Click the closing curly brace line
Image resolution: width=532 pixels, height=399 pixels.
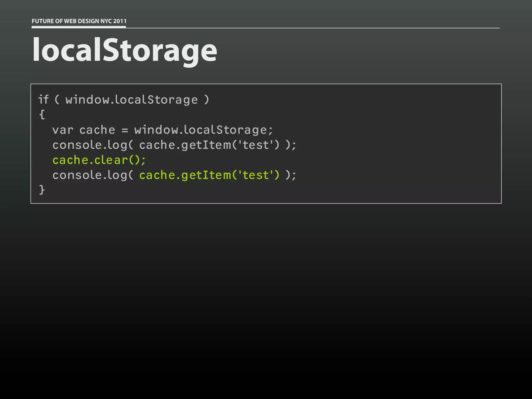(42, 190)
